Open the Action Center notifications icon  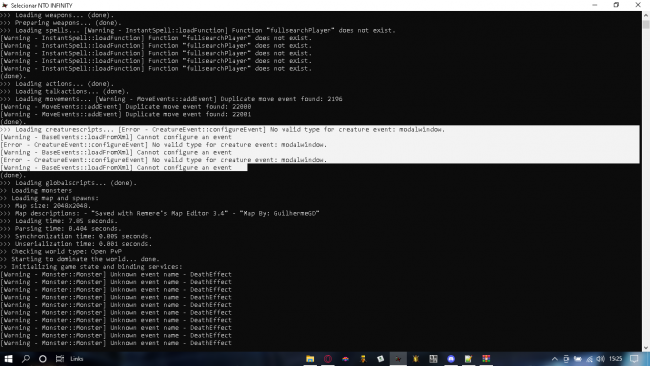point(634,359)
